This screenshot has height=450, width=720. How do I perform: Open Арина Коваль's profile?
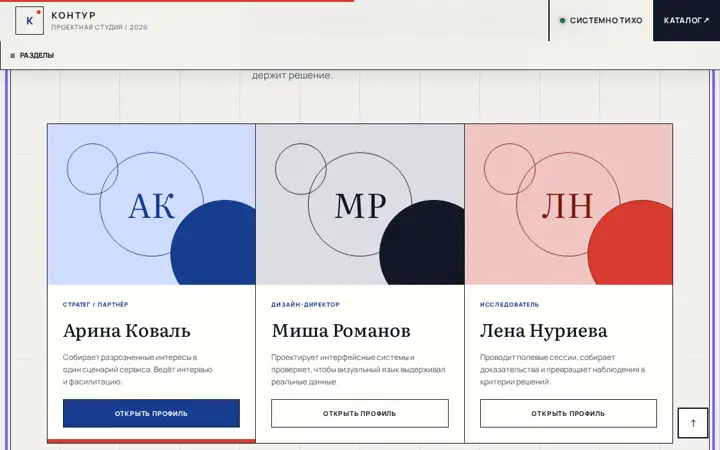coord(151,413)
